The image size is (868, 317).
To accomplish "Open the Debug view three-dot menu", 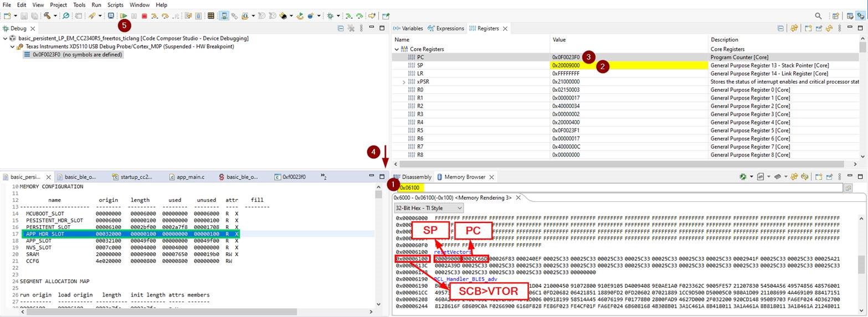I will (x=361, y=28).
